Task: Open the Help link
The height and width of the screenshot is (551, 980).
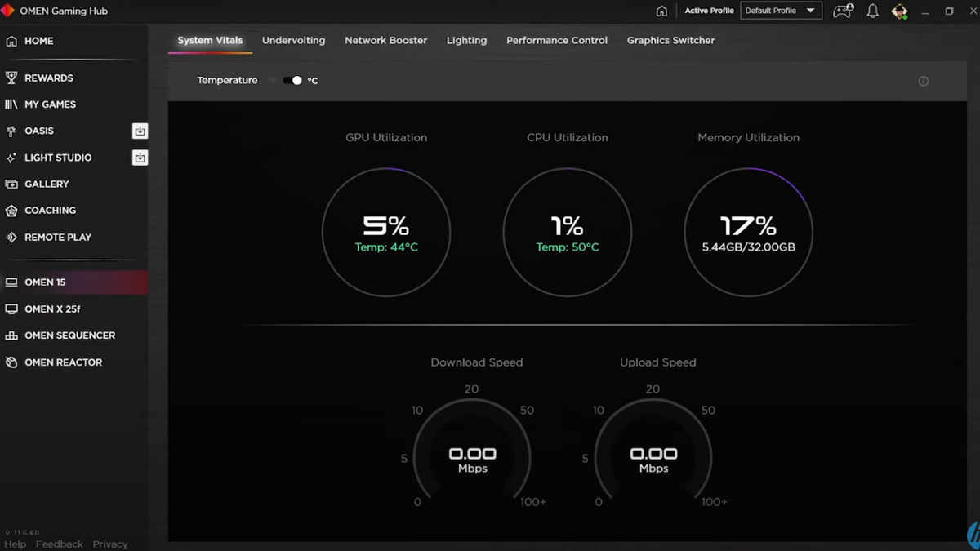Action: (x=15, y=544)
